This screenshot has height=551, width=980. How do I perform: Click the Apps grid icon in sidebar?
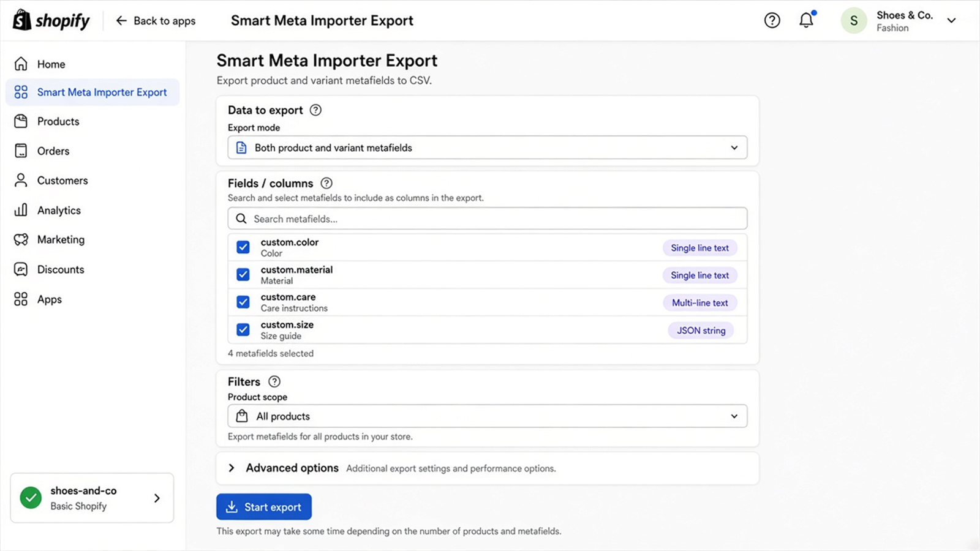(21, 299)
